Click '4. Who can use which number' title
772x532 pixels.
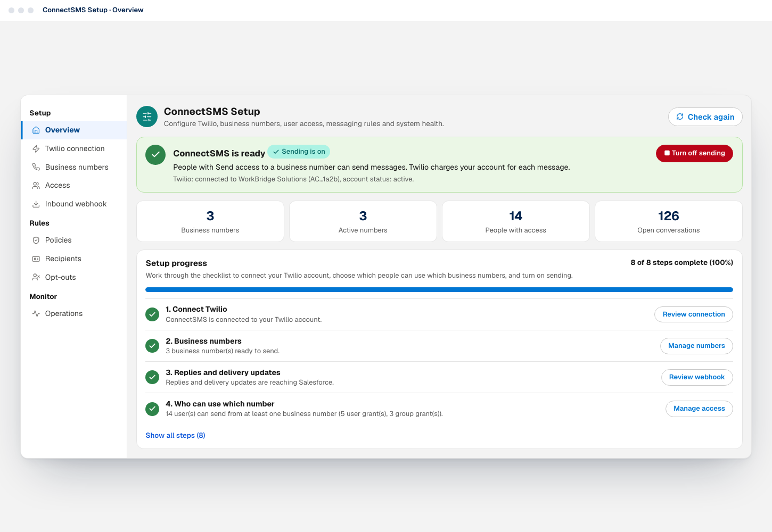[x=220, y=404]
